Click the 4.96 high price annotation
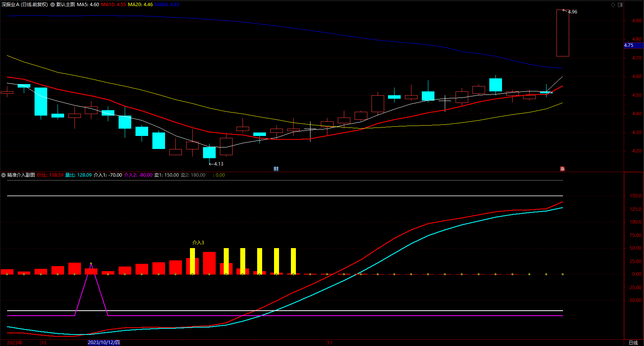 [x=573, y=12]
